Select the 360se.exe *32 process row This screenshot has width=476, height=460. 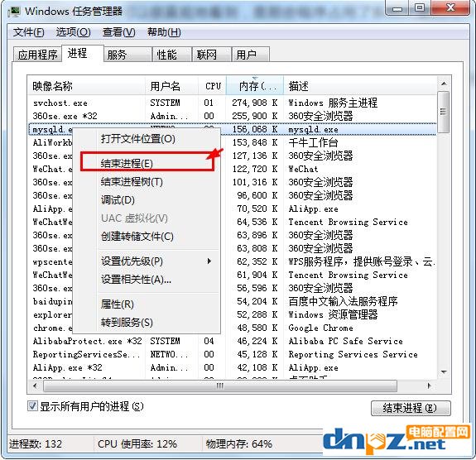tap(233, 116)
